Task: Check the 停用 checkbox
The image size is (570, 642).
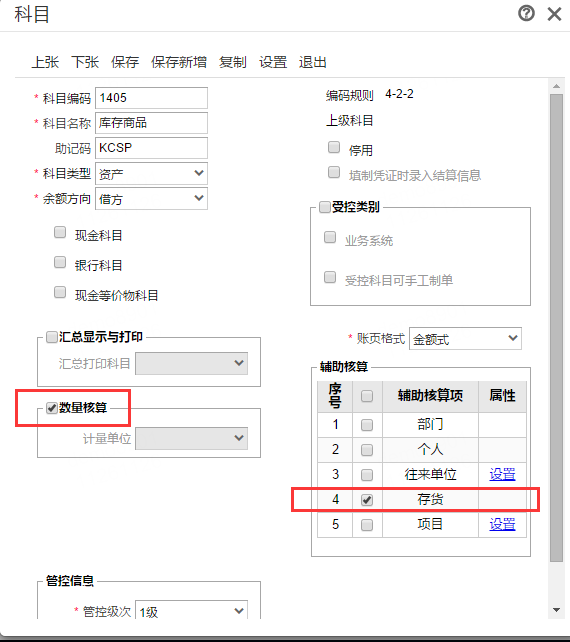Action: click(334, 147)
